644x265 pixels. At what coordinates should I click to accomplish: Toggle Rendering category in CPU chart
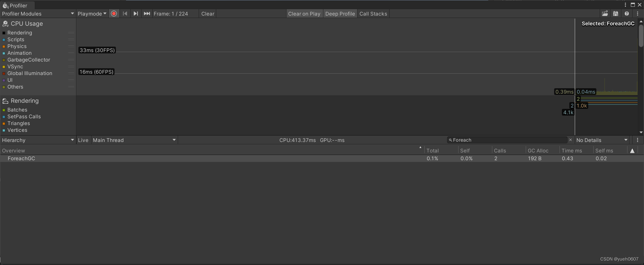click(4, 33)
